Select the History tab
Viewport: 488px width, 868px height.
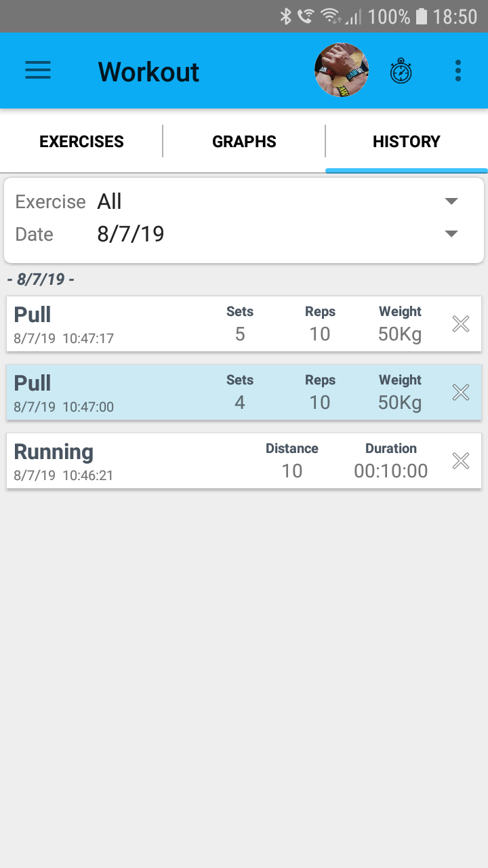[407, 142]
